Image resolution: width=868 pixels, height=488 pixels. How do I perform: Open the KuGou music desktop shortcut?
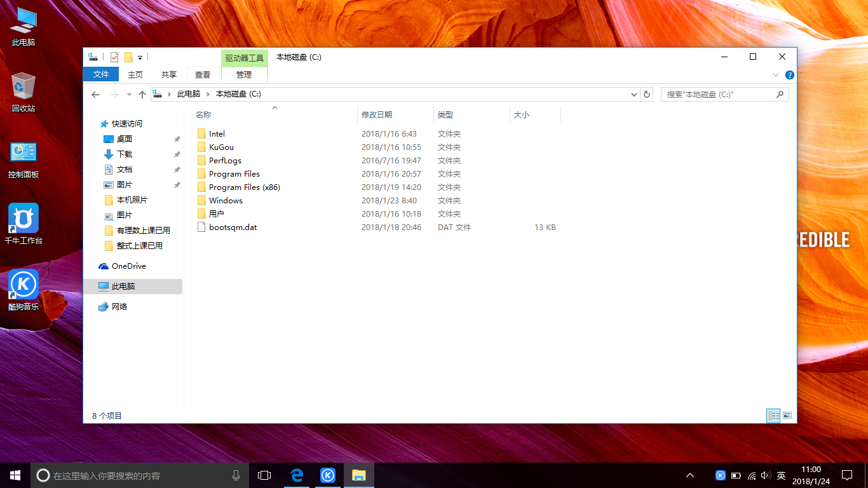click(x=24, y=285)
